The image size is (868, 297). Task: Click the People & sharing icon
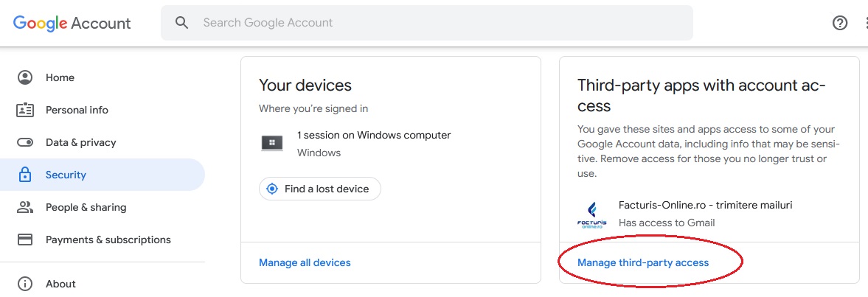pyautogui.click(x=26, y=207)
